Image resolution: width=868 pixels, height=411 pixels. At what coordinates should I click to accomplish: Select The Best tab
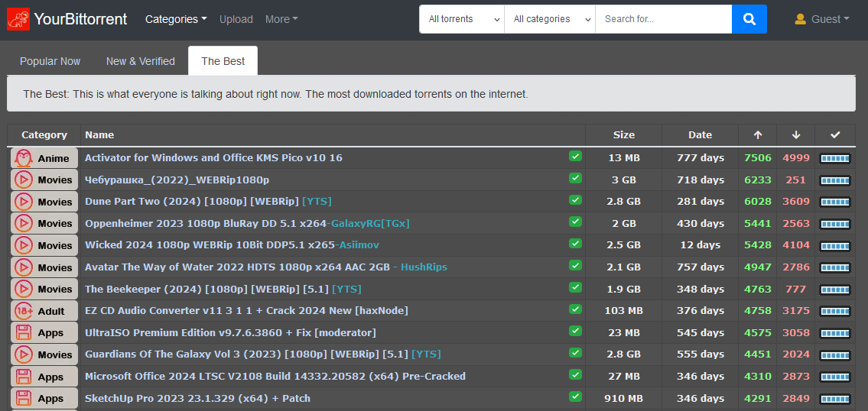tap(223, 61)
